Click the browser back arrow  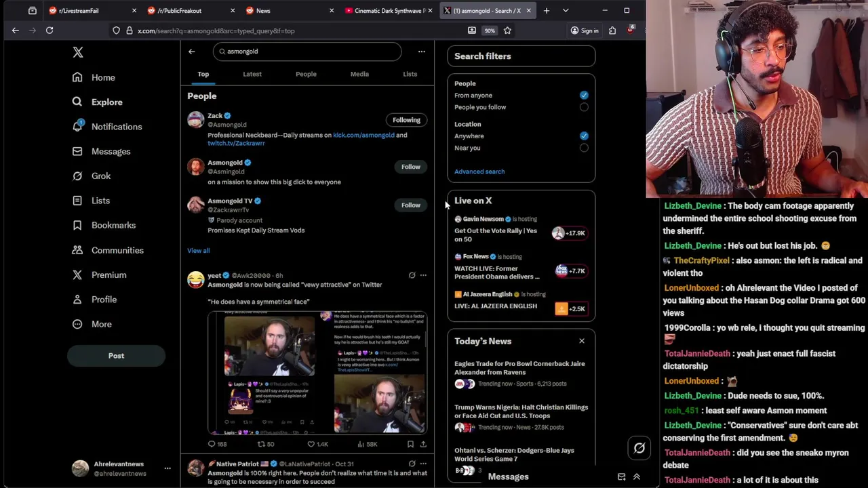pos(15,30)
